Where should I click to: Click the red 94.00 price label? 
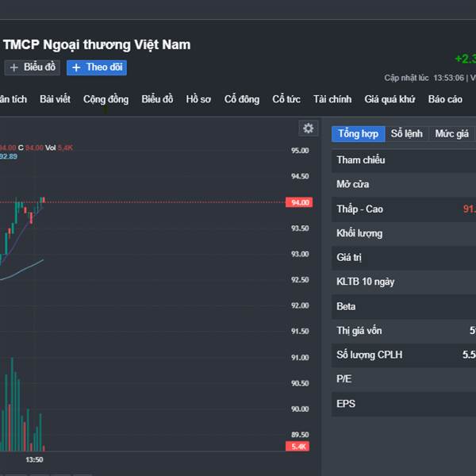point(299,202)
